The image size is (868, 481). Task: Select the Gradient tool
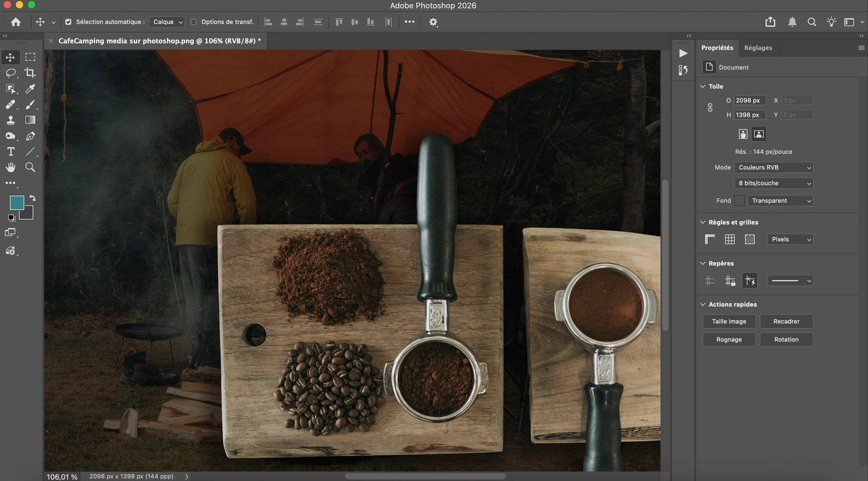pyautogui.click(x=30, y=120)
